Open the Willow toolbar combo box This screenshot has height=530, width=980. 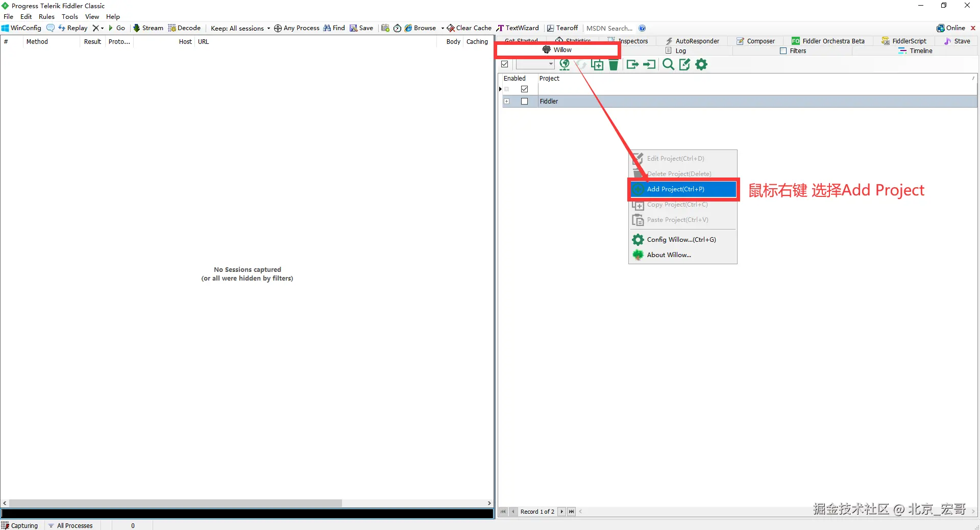click(x=535, y=64)
